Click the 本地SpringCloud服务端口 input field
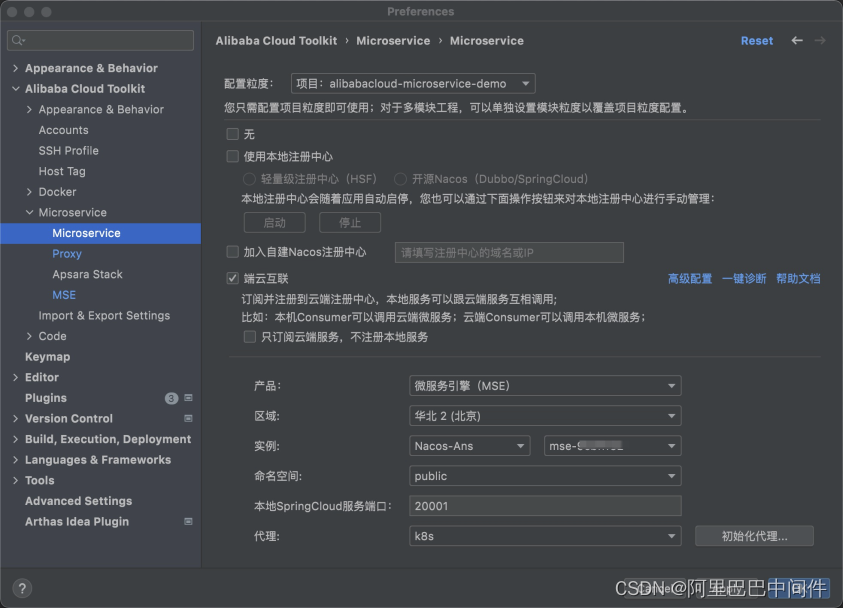843x608 pixels. [545, 505]
